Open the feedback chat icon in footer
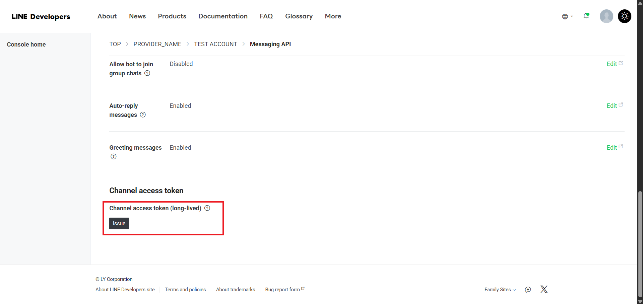The image size is (644, 304). (x=528, y=290)
